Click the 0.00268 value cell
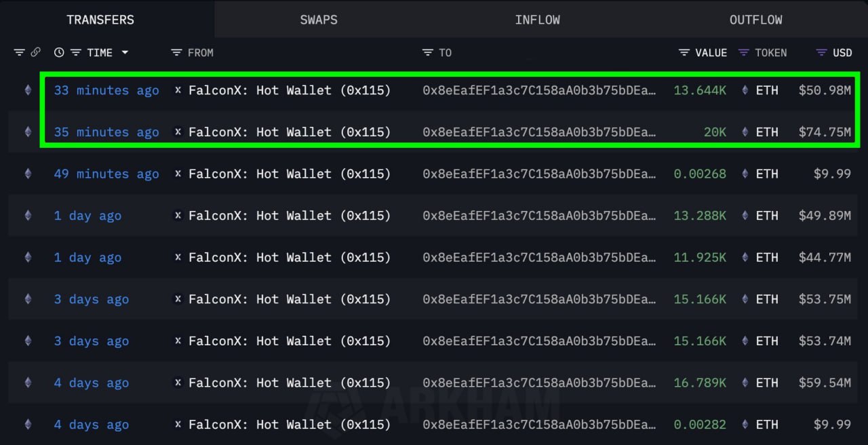The width and height of the screenshot is (868, 445). point(700,174)
